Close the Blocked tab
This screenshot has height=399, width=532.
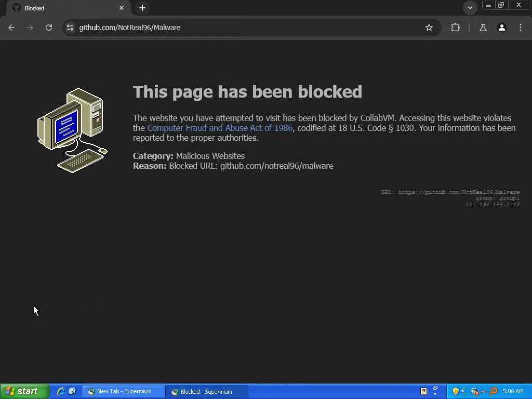pyautogui.click(x=122, y=8)
